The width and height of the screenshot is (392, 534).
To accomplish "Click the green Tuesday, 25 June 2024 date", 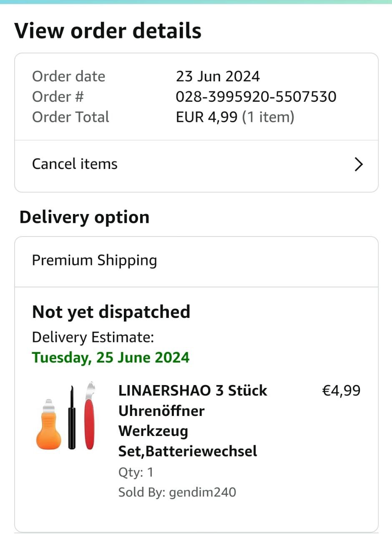I will [111, 358].
